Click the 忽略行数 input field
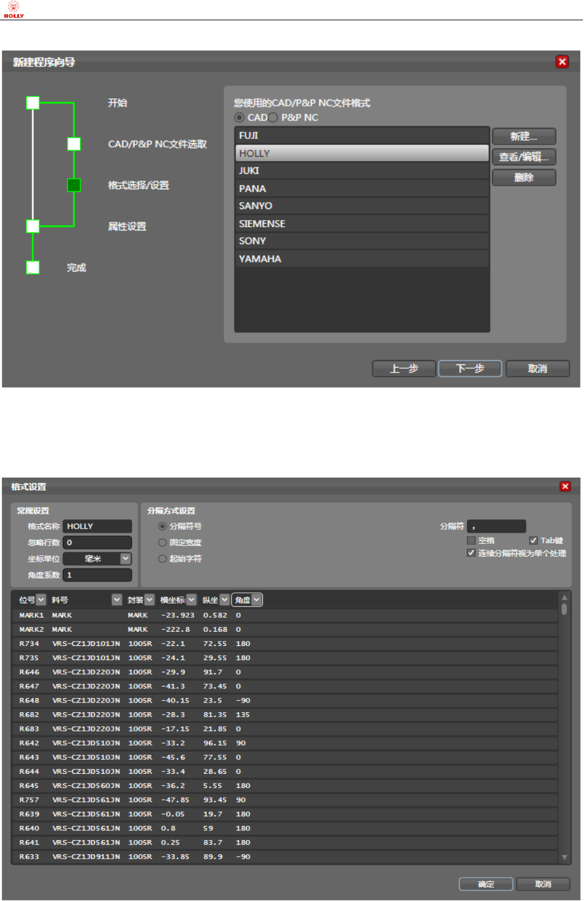 pyautogui.click(x=97, y=543)
